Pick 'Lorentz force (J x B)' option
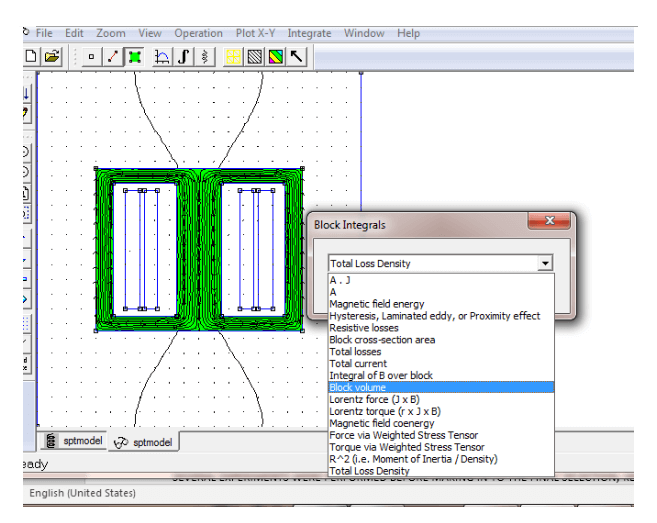Image resolution: width=657 pixels, height=523 pixels. [x=441, y=399]
